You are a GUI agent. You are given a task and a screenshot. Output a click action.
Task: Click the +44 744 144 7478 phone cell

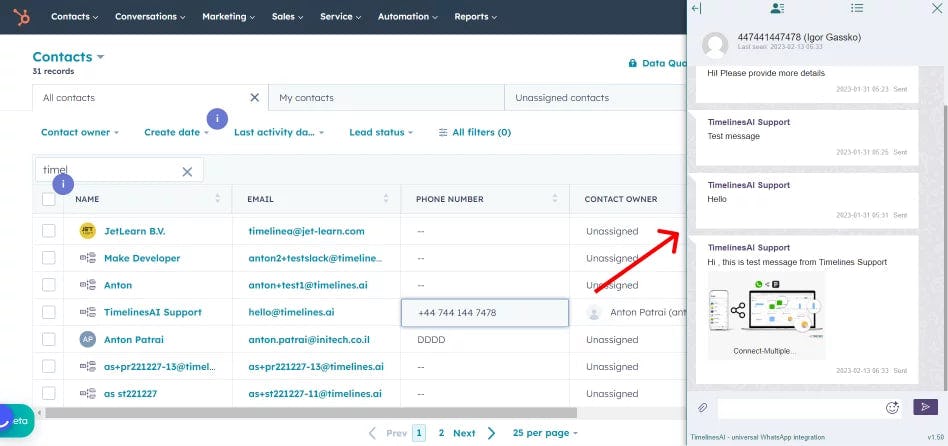click(x=485, y=312)
